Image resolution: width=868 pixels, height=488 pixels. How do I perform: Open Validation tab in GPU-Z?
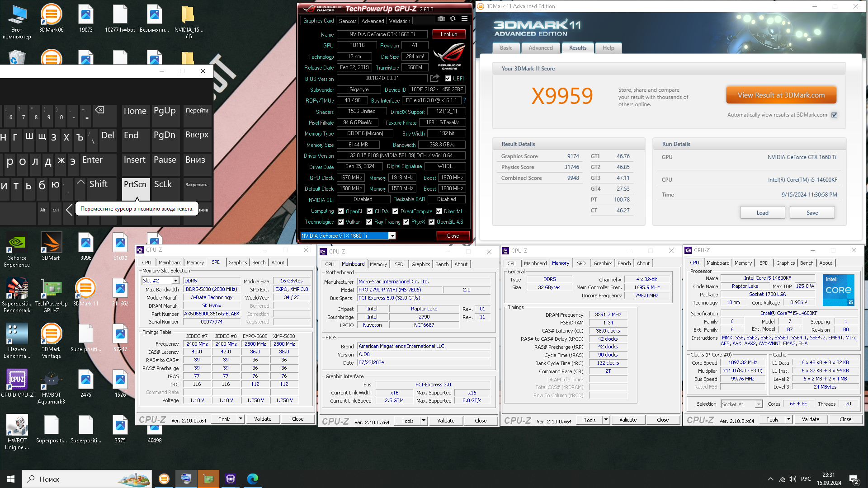(x=400, y=21)
